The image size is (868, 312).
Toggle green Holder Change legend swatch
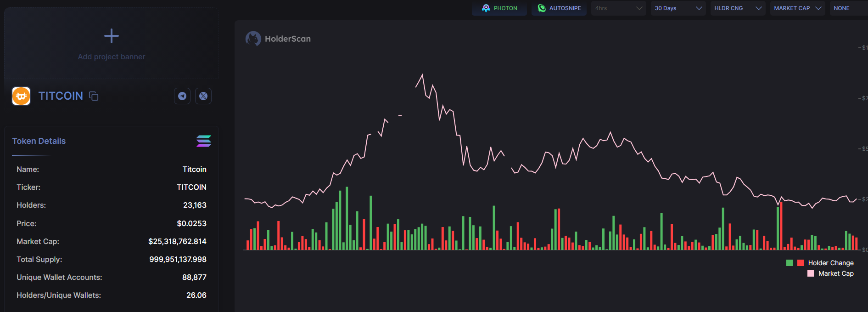(790, 263)
